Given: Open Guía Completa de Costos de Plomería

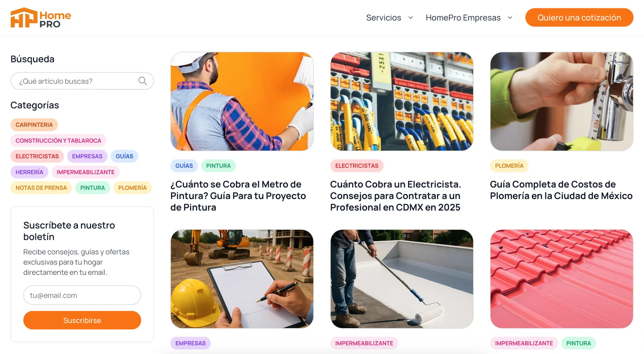Looking at the screenshot, I should click(x=561, y=190).
